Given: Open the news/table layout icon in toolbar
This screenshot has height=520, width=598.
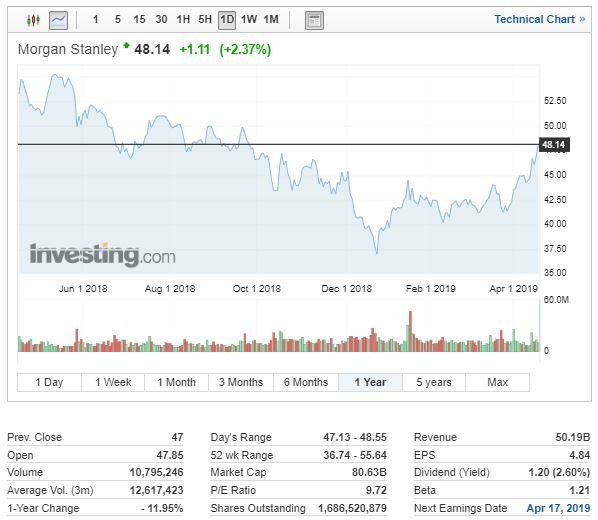Looking at the screenshot, I should pyautogui.click(x=314, y=20).
